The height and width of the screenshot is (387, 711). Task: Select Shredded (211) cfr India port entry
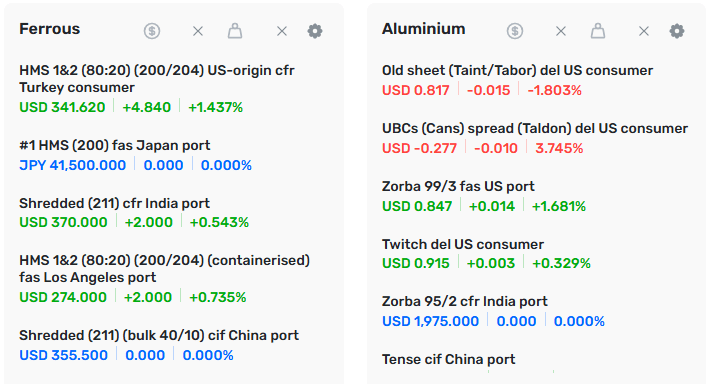click(x=114, y=203)
